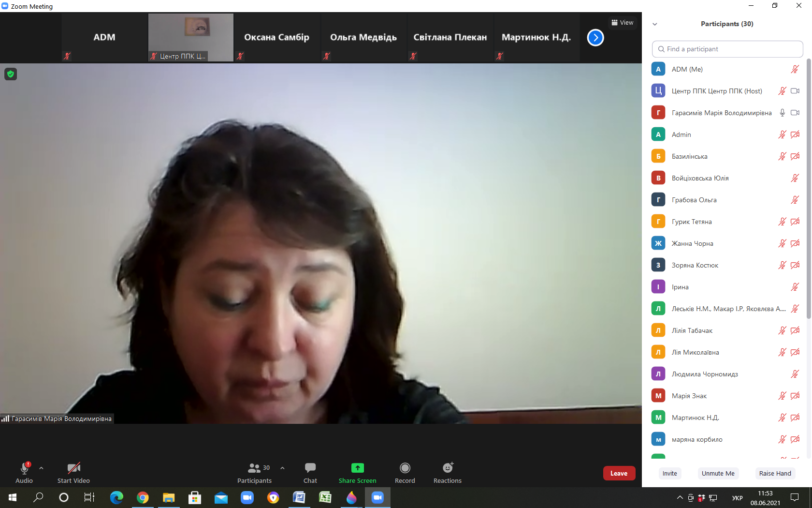Click muted mic icon for Грабова Ольга
This screenshot has height=508, width=812.
[x=795, y=200]
